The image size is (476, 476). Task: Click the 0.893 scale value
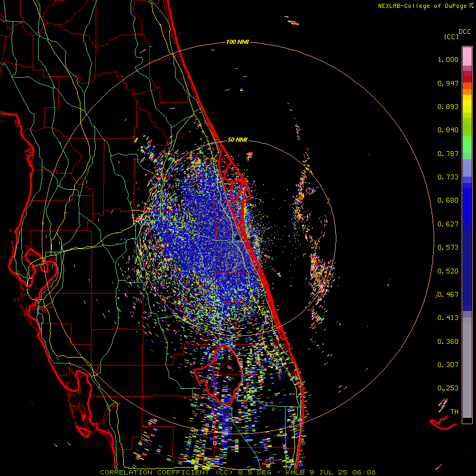click(x=448, y=106)
